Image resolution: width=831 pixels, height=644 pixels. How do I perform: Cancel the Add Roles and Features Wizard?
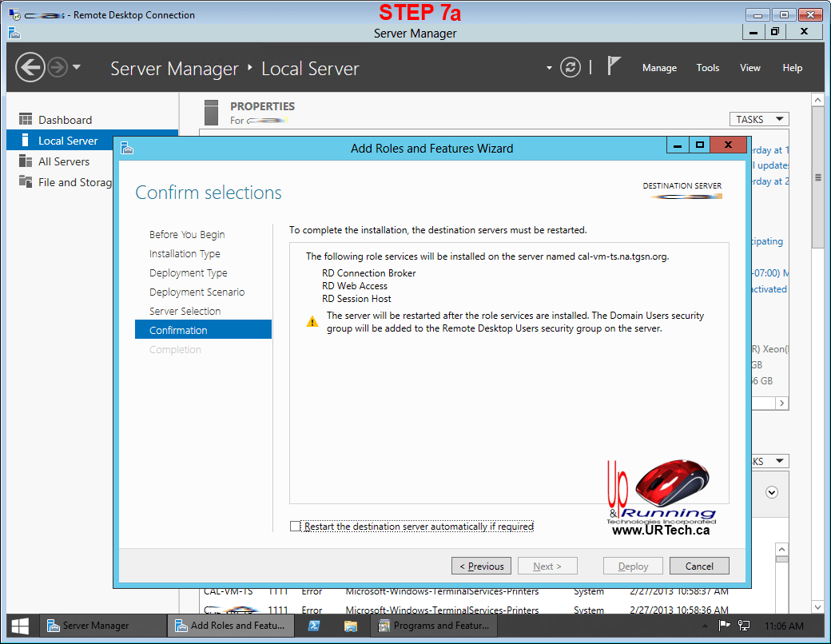pos(699,566)
